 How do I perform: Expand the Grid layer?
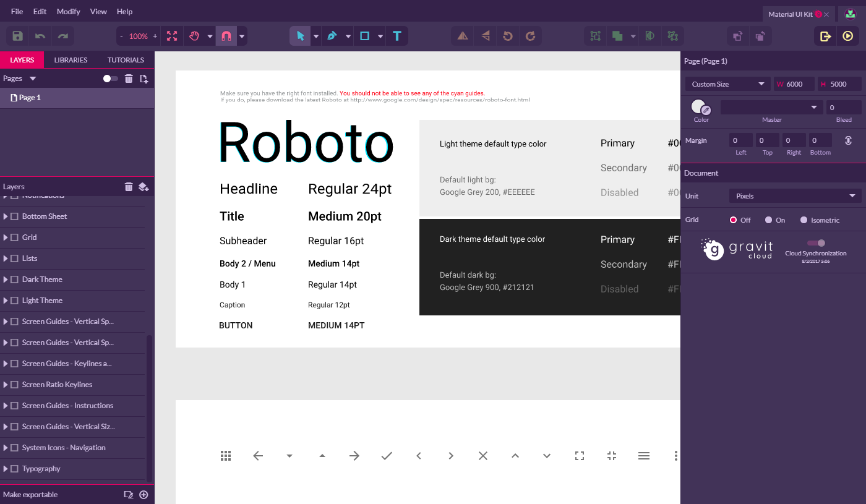pos(6,237)
